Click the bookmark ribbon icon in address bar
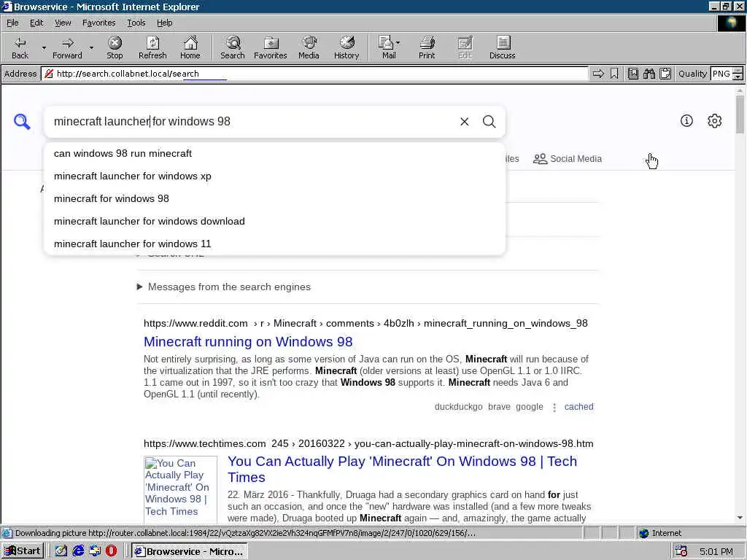Viewport: 747px width, 560px height. 614,74
